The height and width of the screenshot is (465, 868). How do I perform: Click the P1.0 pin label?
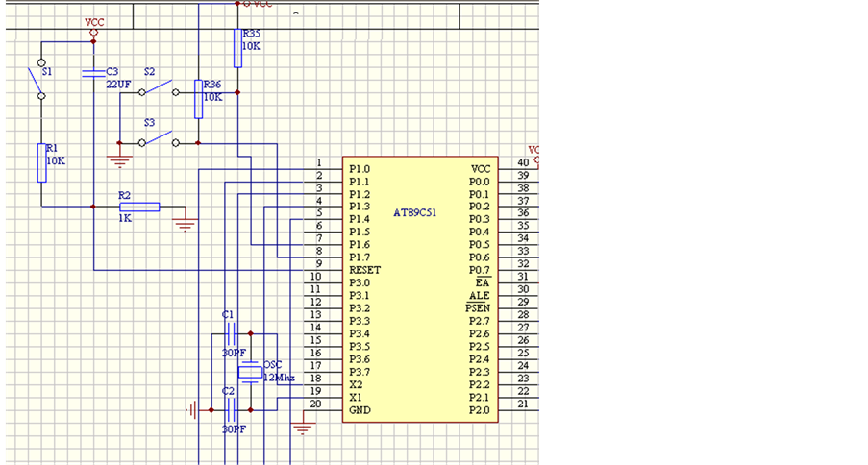coord(360,169)
